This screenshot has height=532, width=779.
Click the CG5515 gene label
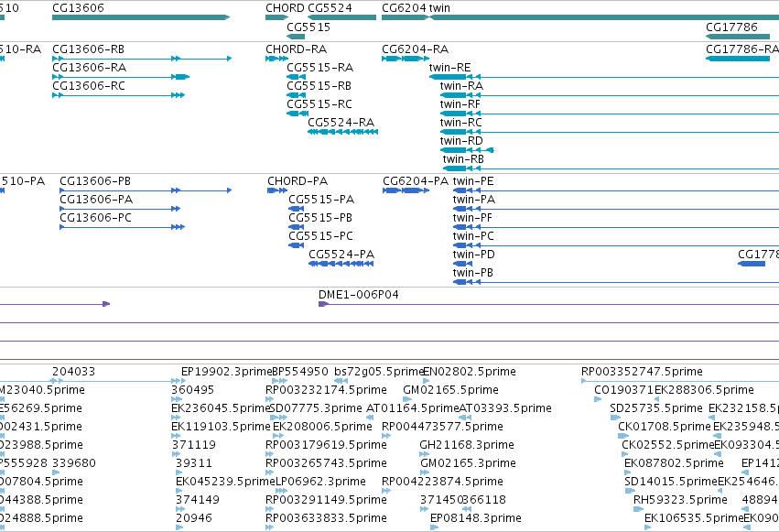(x=308, y=27)
